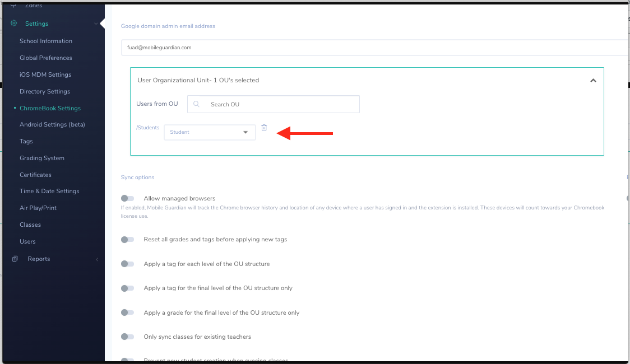Viewport: 630px width, 364px height.
Task: Collapse the Settings menu chevron
Action: [x=96, y=24]
